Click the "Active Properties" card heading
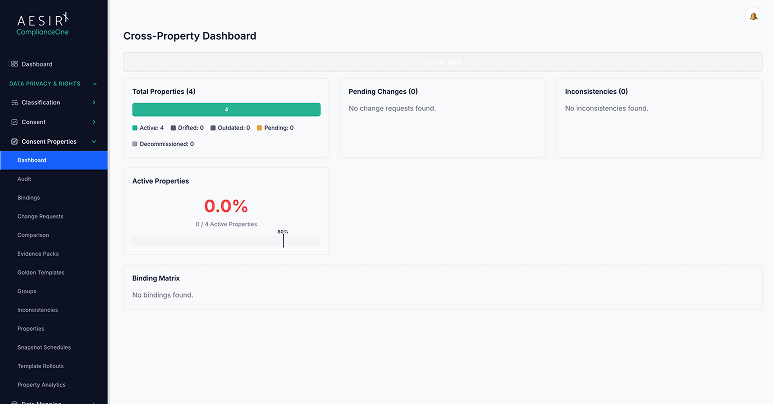Image resolution: width=774 pixels, height=404 pixels. click(160, 181)
